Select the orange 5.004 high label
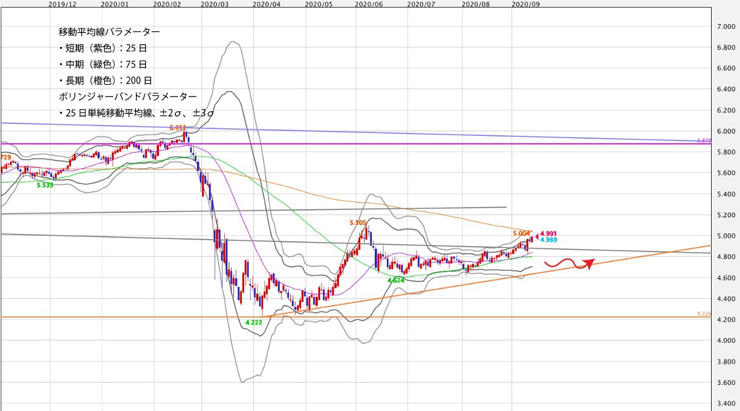Viewport: 740px width, 411px height. point(521,233)
